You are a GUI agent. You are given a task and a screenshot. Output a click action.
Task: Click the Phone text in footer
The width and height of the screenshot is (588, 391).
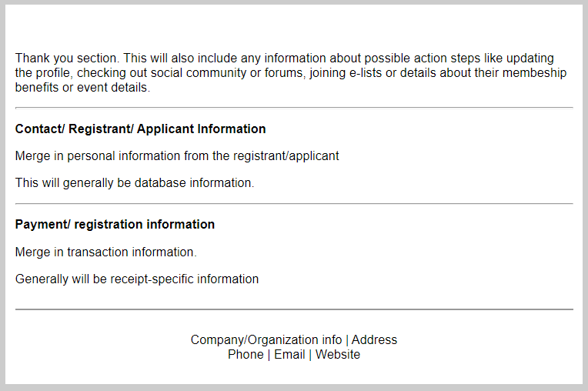click(246, 355)
